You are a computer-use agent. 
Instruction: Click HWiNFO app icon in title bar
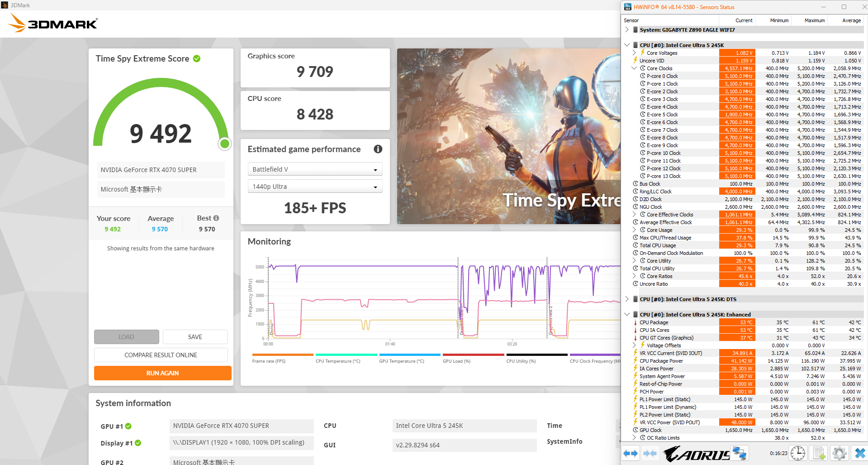pos(628,7)
